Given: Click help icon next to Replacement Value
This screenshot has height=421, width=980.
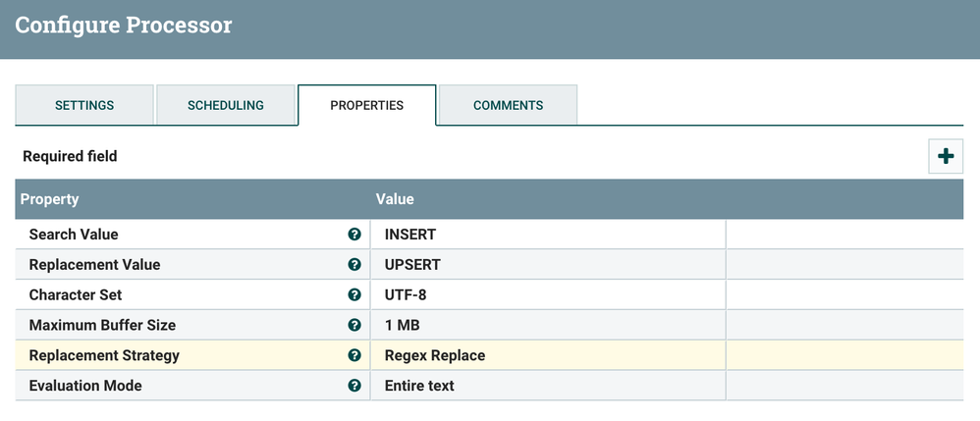Looking at the screenshot, I should coord(354,265).
